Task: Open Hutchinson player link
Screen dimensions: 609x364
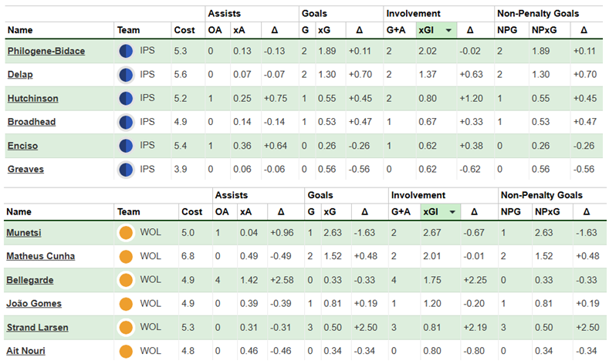Action: (x=32, y=99)
